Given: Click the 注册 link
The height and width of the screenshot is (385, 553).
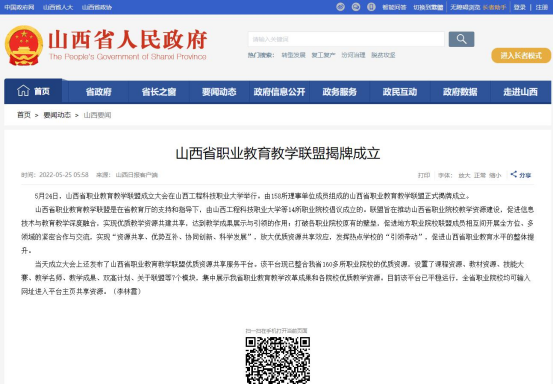Looking at the screenshot, I should point(542,7).
